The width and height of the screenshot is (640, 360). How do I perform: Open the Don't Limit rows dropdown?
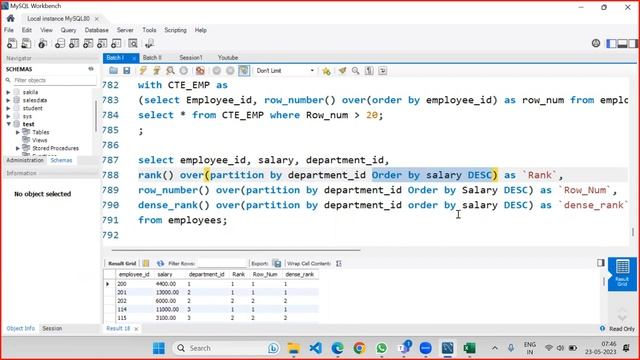[x=285, y=71]
